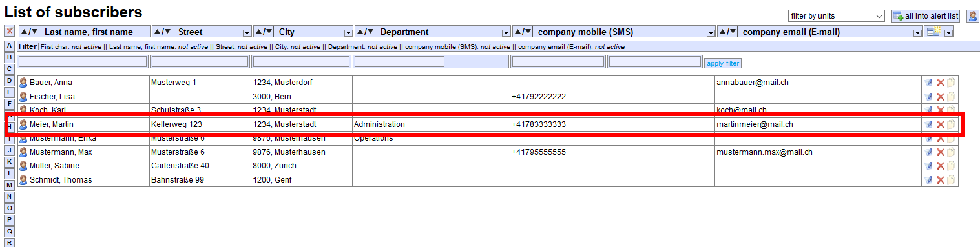Toggle sort order for company mobile (SMS)
This screenshot has height=247, width=980.
coord(523,32)
